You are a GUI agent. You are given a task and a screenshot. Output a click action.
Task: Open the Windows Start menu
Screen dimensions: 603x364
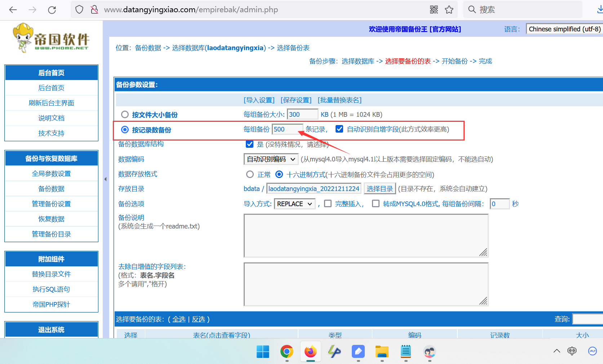[263, 352]
